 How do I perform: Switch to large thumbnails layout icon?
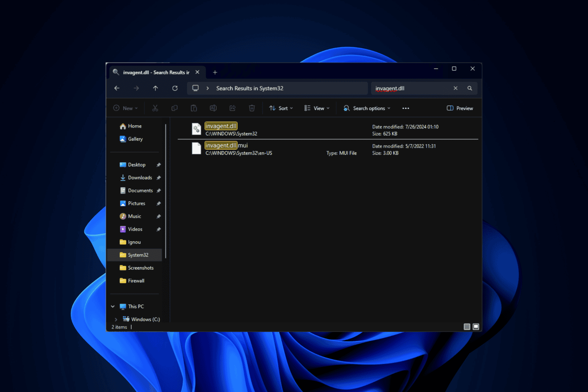476,327
